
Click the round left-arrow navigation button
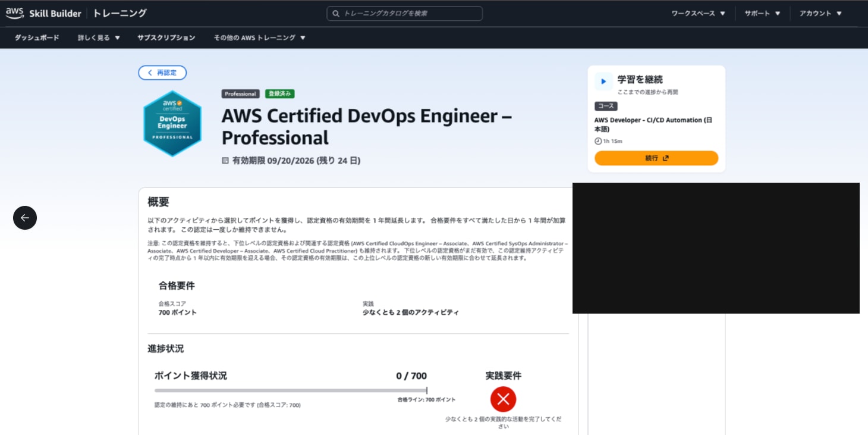point(25,218)
